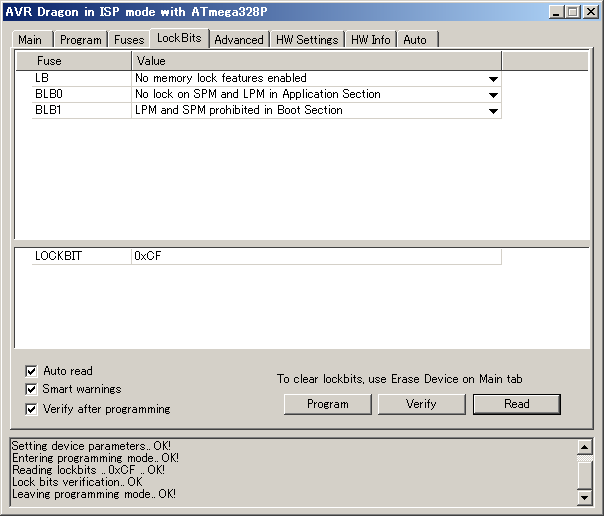The width and height of the screenshot is (604, 516).
Task: Select the BLB0 fuse row label
Action: tap(49, 94)
